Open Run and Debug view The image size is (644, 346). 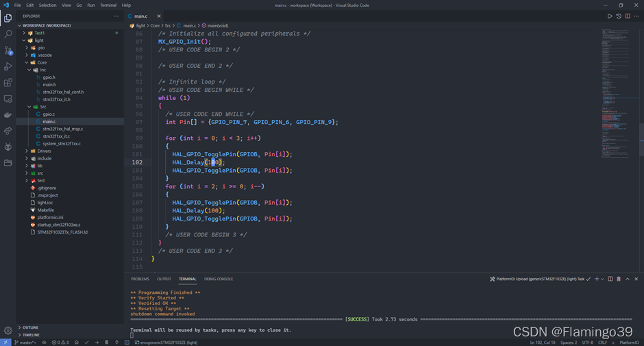pos(8,66)
